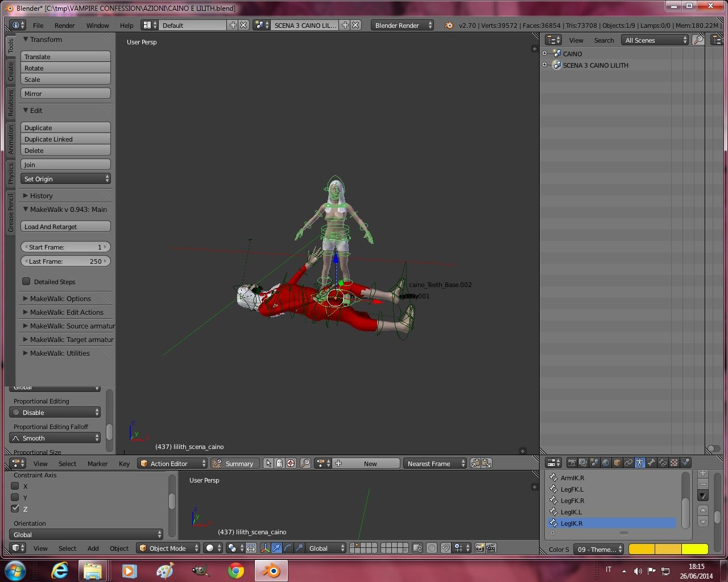
Task: Click the Mirror button
Action: tap(66, 93)
